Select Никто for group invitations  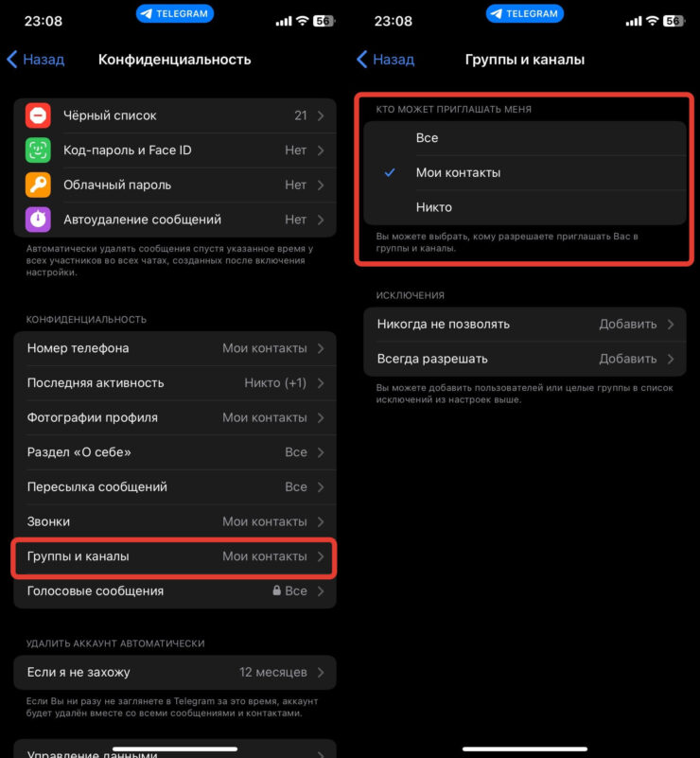pos(525,207)
